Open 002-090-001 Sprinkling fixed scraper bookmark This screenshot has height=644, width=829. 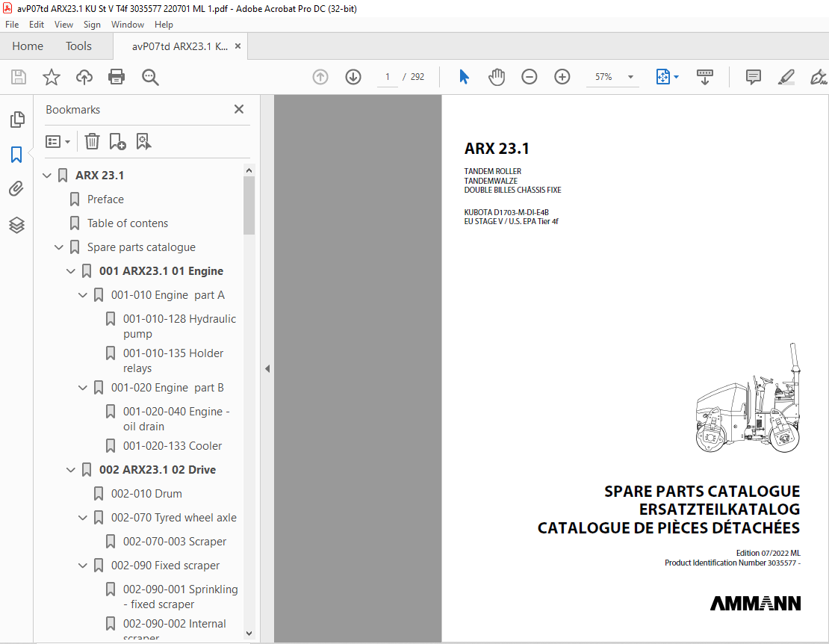tap(180, 596)
